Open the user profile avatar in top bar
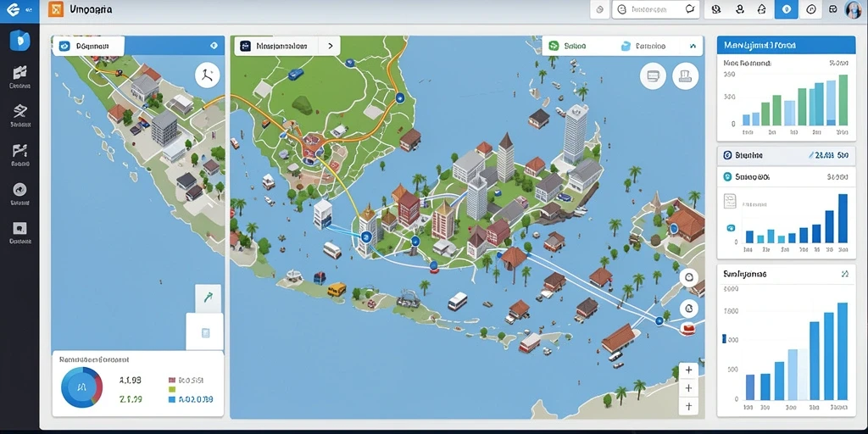 (x=854, y=9)
